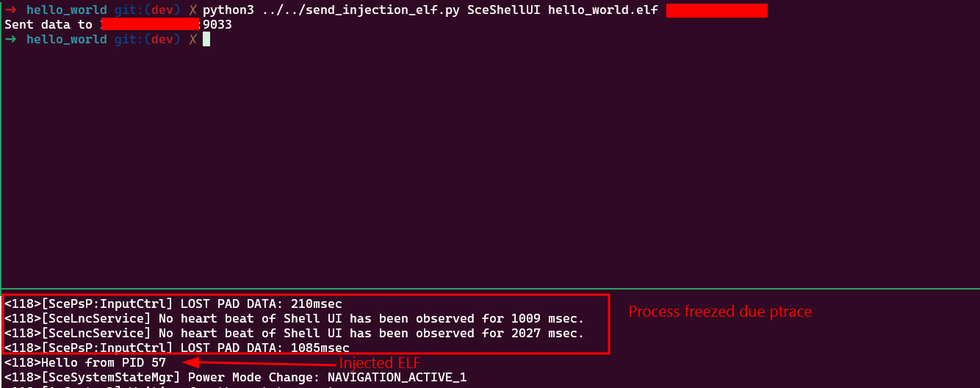Click the red redaction bar after hello_world.elf
This screenshot has height=388, width=980.
(717, 10)
